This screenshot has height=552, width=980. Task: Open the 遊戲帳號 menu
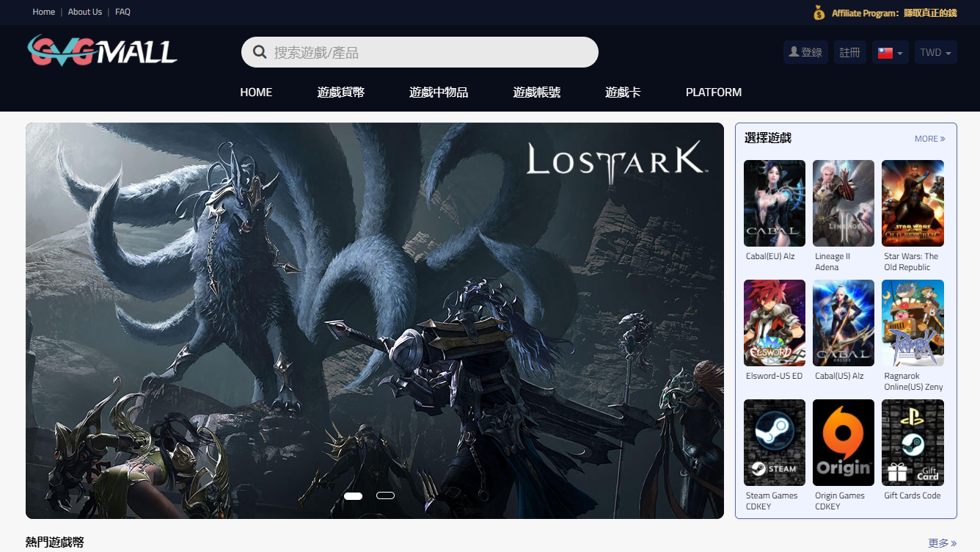(537, 92)
